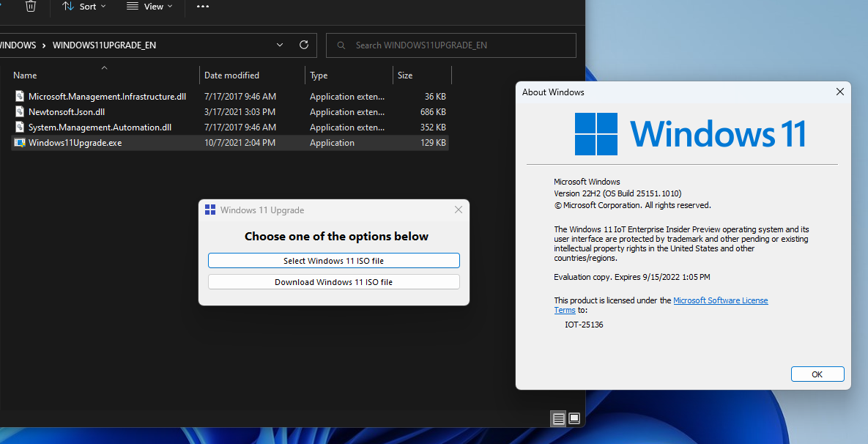Expand the address bar history dropdown
Viewport: 868px width, 444px height.
pyautogui.click(x=280, y=45)
